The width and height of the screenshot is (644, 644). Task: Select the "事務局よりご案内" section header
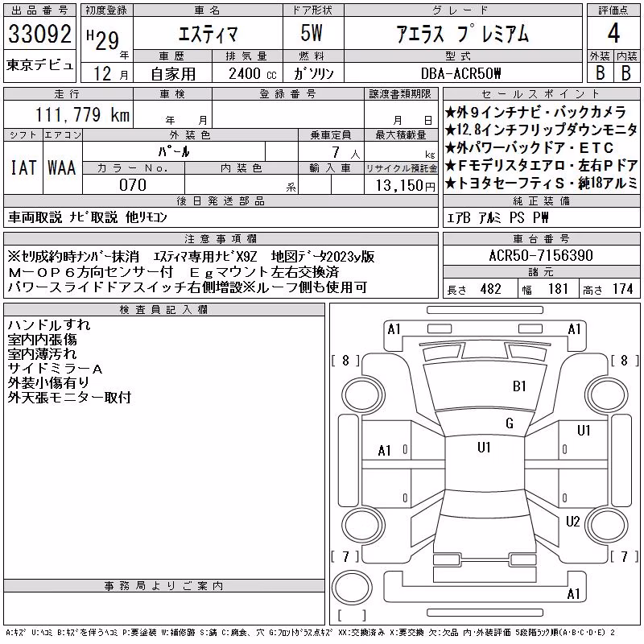point(163,586)
